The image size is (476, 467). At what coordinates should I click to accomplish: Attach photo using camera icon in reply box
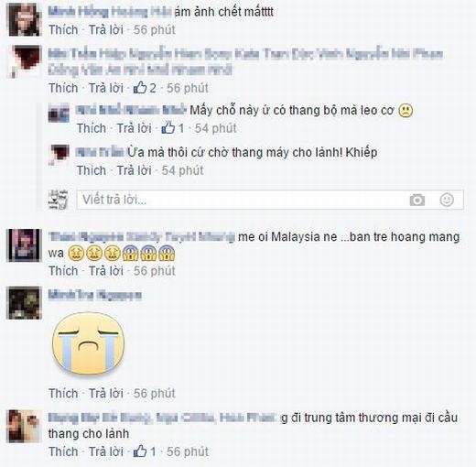click(x=416, y=201)
